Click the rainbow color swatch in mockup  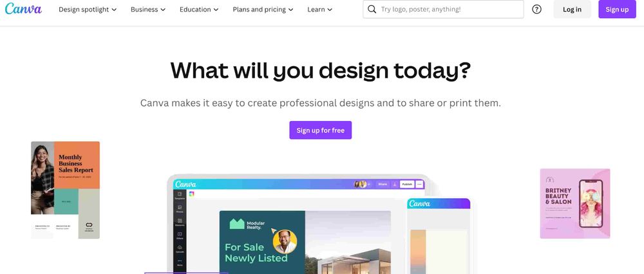click(x=191, y=194)
